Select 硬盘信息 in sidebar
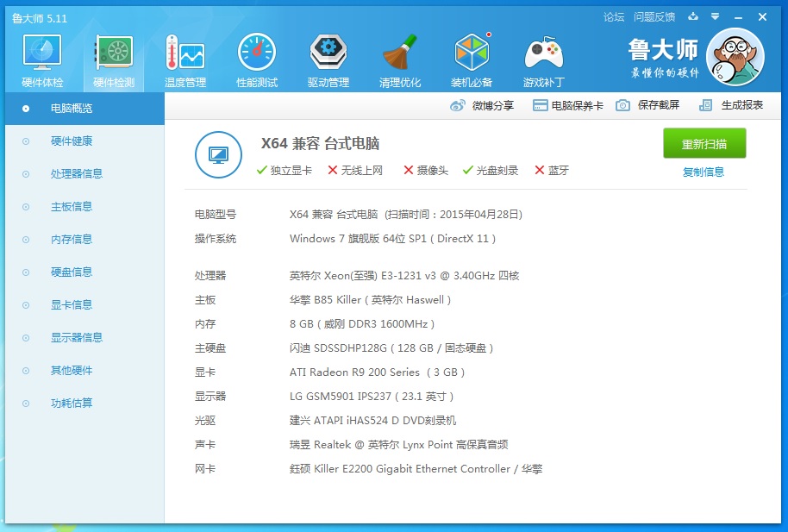This screenshot has height=532, width=788. (85, 272)
